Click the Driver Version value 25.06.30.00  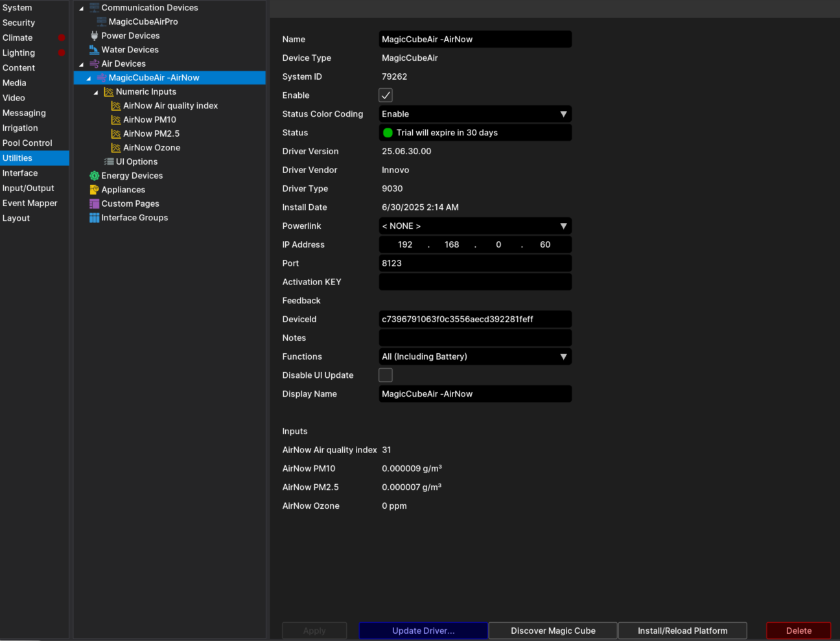pos(406,152)
